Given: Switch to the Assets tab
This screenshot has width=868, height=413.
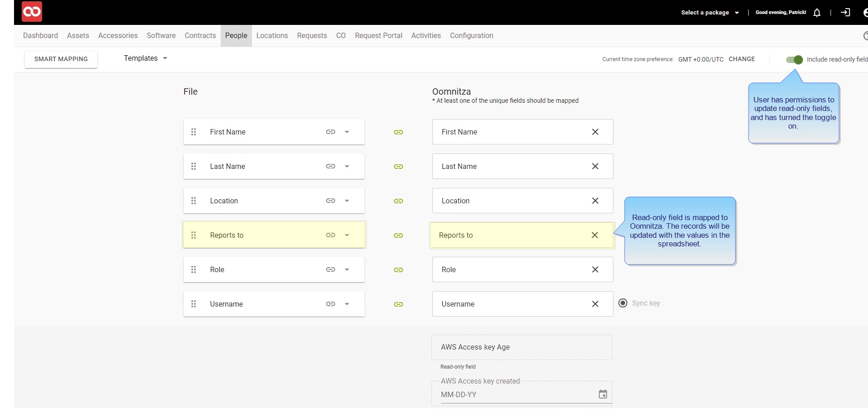Looking at the screenshot, I should (x=78, y=35).
